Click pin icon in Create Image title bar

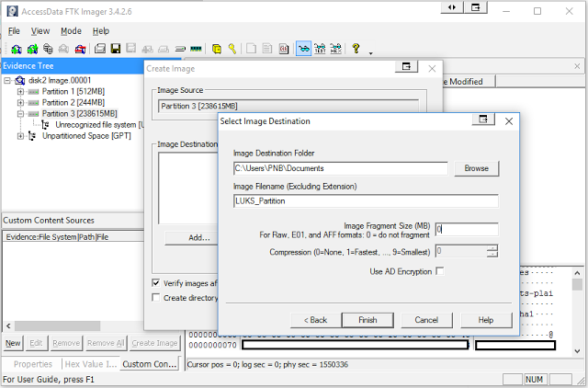tap(406, 67)
